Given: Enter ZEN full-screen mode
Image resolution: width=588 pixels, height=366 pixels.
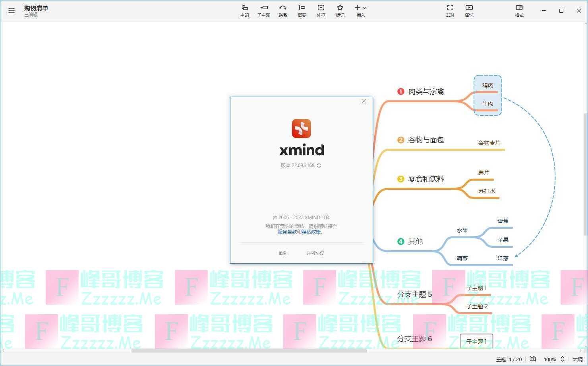Looking at the screenshot, I should [450, 10].
